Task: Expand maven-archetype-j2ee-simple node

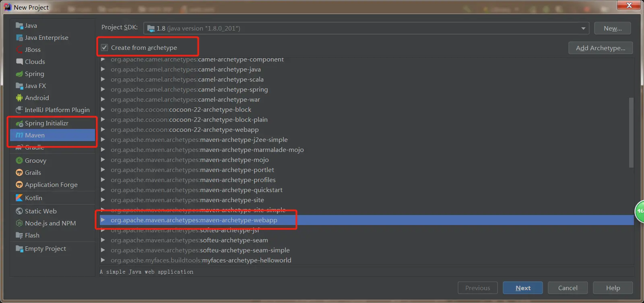Action: (103, 139)
